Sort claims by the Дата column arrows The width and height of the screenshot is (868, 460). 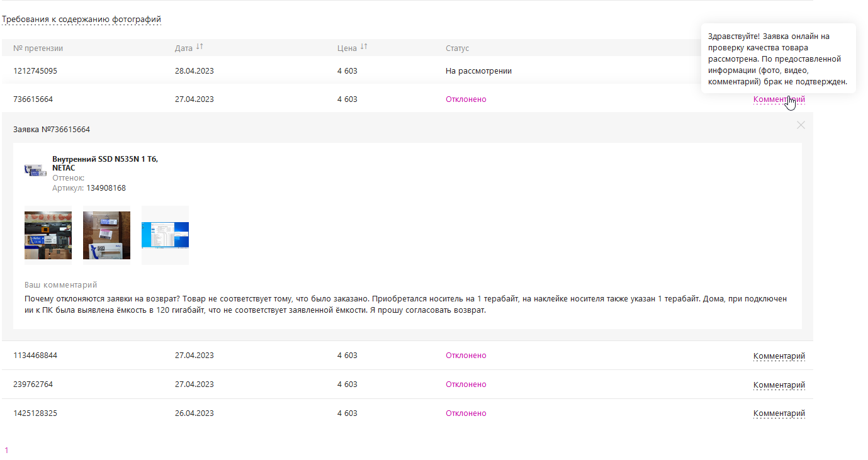200,47
